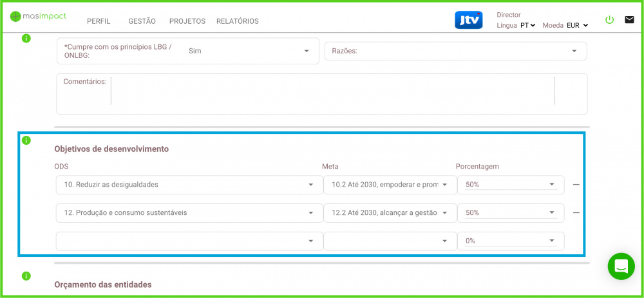Click info icon beside Orçamento das entidades
Screen dimensions: 644x298
pyautogui.click(x=26, y=276)
